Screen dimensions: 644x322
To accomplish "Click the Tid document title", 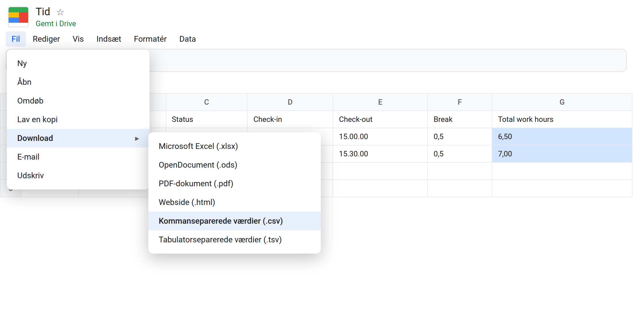I will pos(43,12).
